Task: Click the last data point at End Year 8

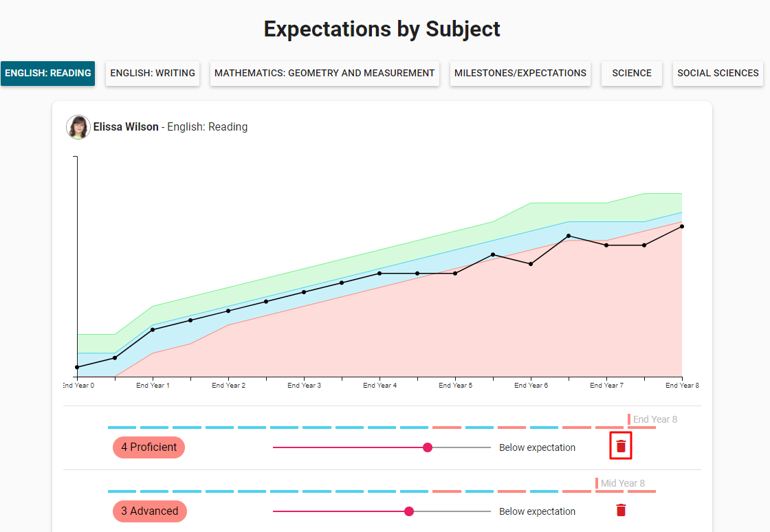Action: 682,226
